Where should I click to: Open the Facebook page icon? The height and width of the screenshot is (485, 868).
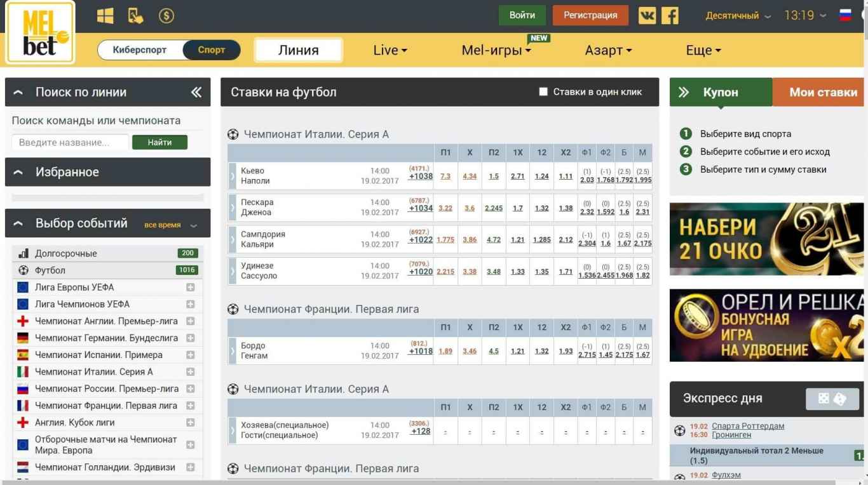click(x=670, y=15)
